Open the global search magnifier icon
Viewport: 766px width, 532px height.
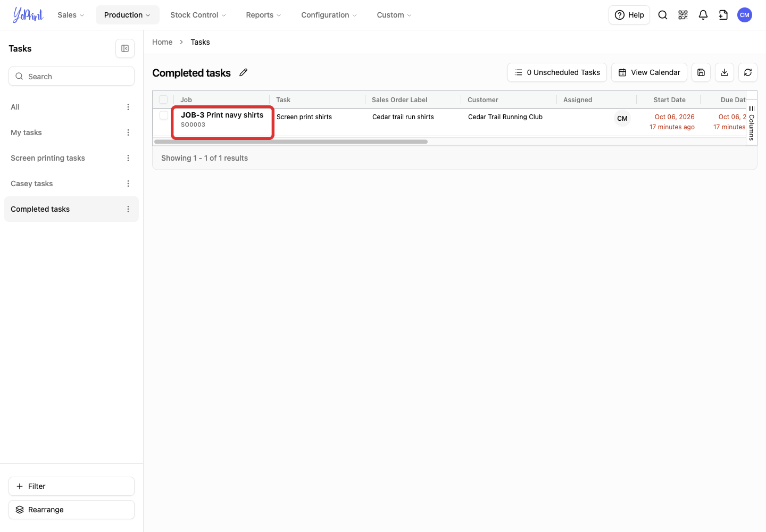tap(663, 15)
